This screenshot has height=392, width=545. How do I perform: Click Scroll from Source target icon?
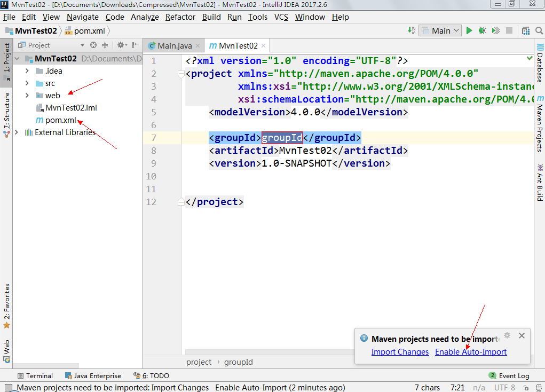pyautogui.click(x=93, y=45)
